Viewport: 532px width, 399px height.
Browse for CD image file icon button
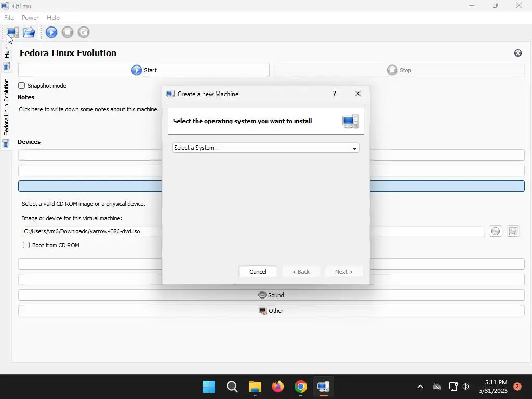tap(513, 231)
